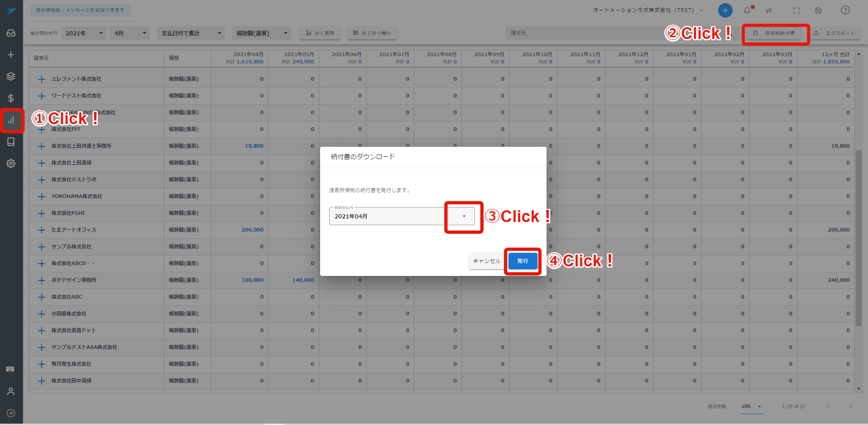Expand the ワードテスト株式会社 row
This screenshot has width=868, height=425.
[x=42, y=96]
